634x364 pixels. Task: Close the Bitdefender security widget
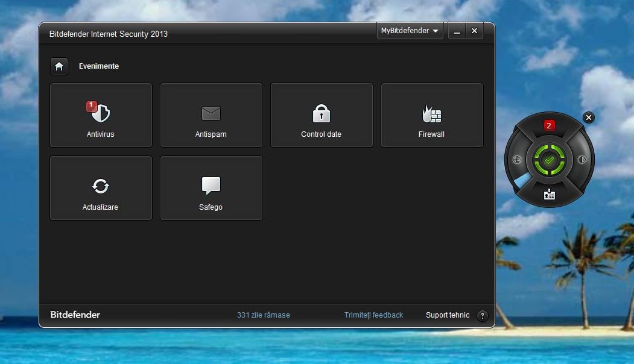click(589, 118)
